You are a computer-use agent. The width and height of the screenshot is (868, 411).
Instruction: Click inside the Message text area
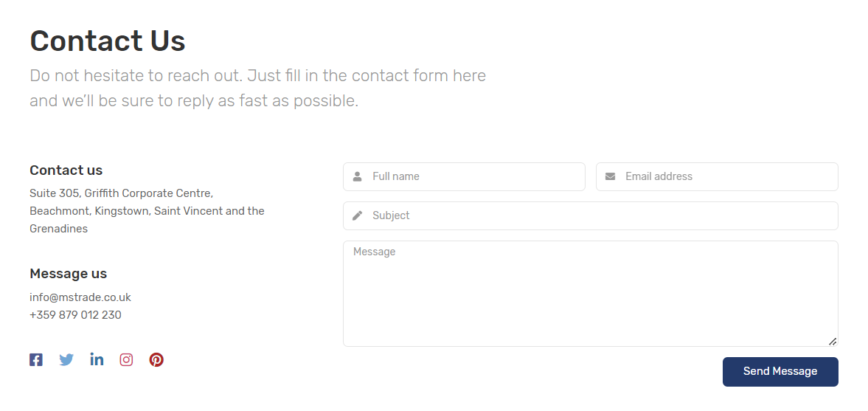[590, 295]
